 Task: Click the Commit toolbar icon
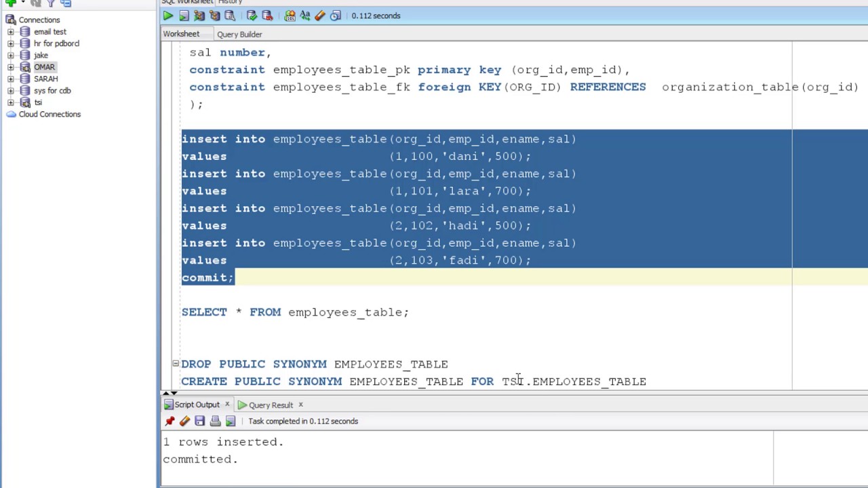pyautogui.click(x=252, y=16)
